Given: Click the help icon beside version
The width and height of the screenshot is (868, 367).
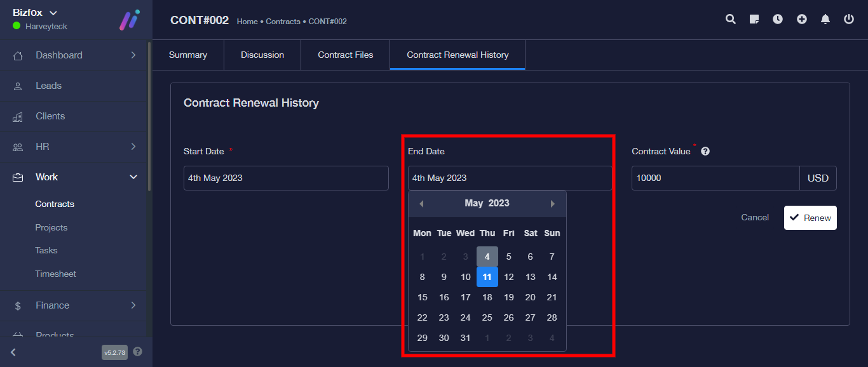Looking at the screenshot, I should click(138, 352).
